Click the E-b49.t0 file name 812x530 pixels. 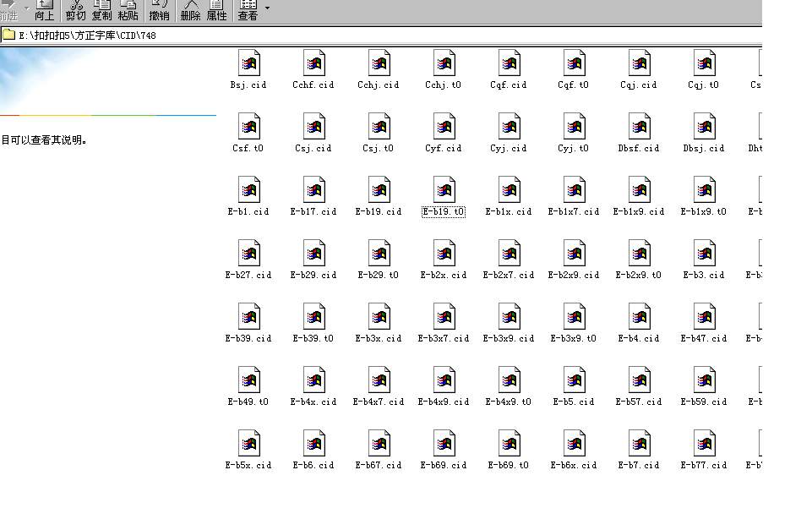click(248, 402)
